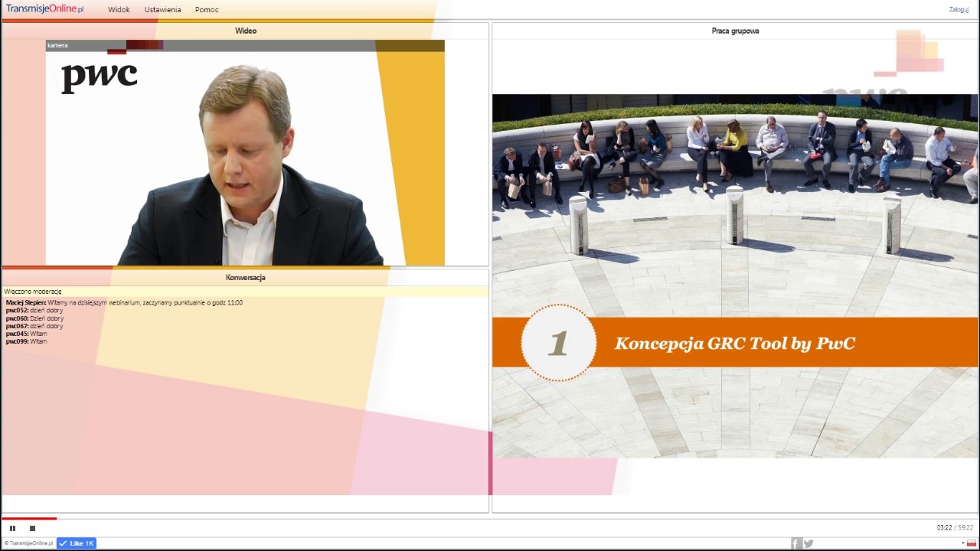Click the 03:22 elapsed time display
This screenshot has height=551, width=980.
click(944, 528)
